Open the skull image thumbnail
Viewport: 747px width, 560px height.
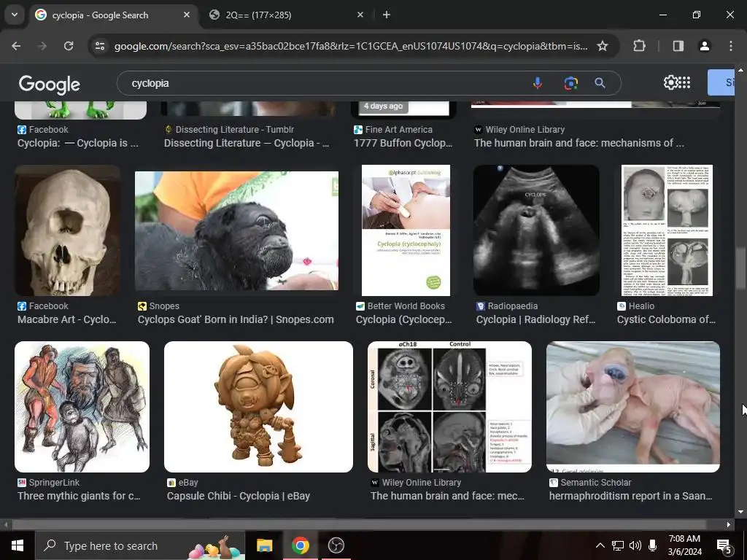coord(67,230)
